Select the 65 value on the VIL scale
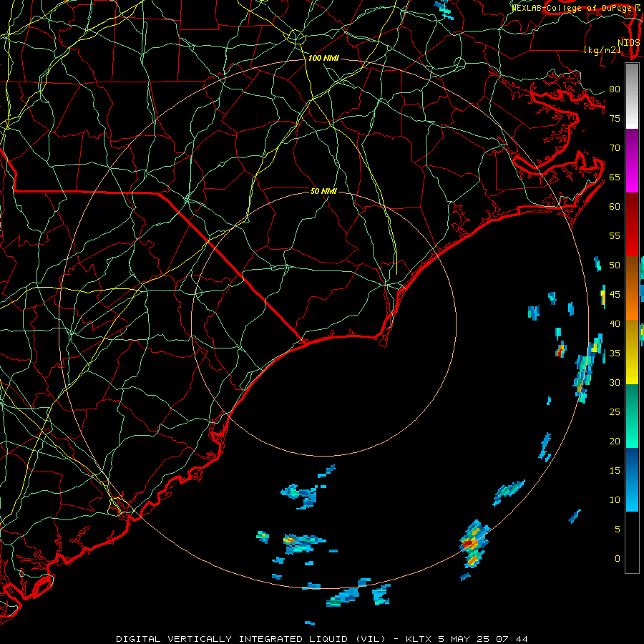 615,177
